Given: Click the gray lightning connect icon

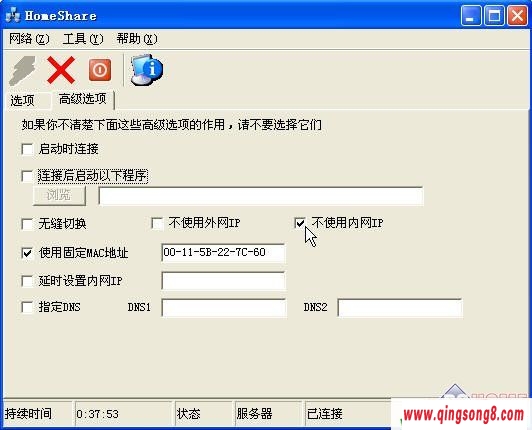Looking at the screenshot, I should [22, 70].
